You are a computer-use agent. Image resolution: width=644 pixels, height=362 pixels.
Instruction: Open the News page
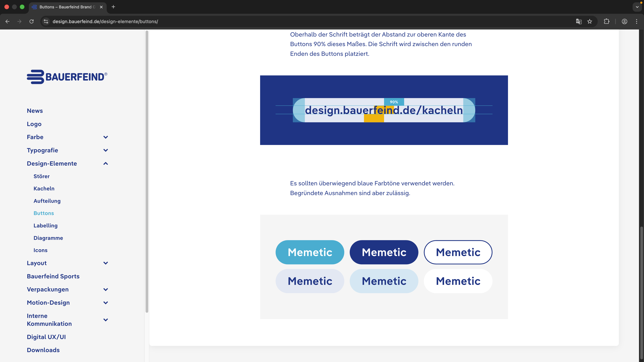pyautogui.click(x=35, y=111)
